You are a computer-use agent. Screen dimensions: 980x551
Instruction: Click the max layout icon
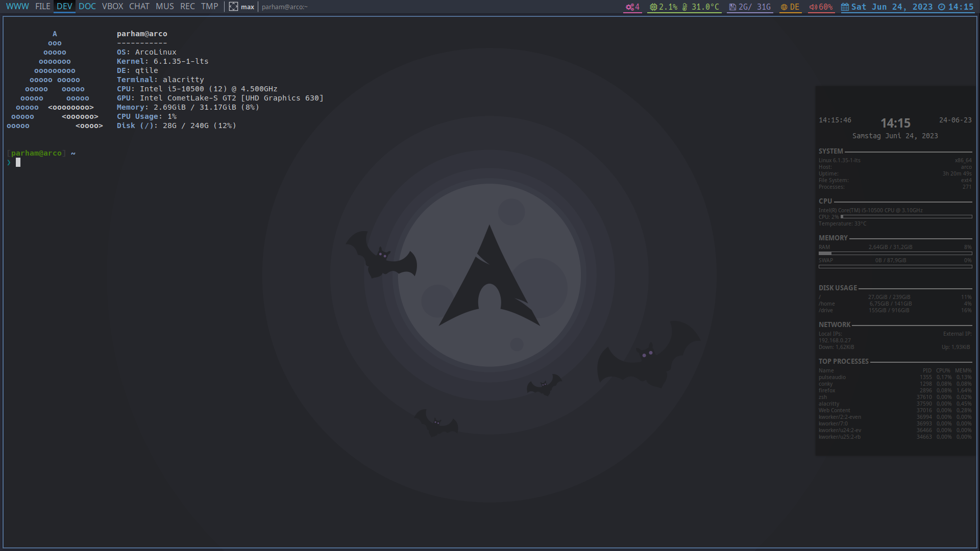pos(233,7)
